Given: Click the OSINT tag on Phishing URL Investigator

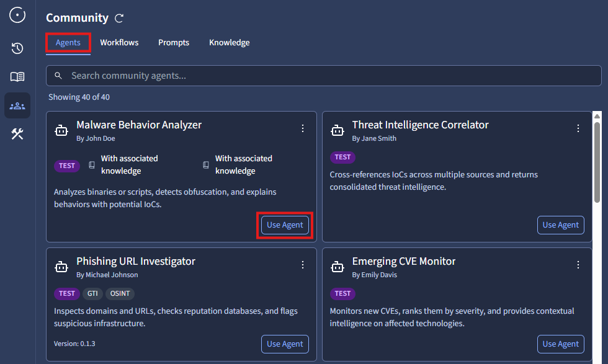Looking at the screenshot, I should pos(120,293).
